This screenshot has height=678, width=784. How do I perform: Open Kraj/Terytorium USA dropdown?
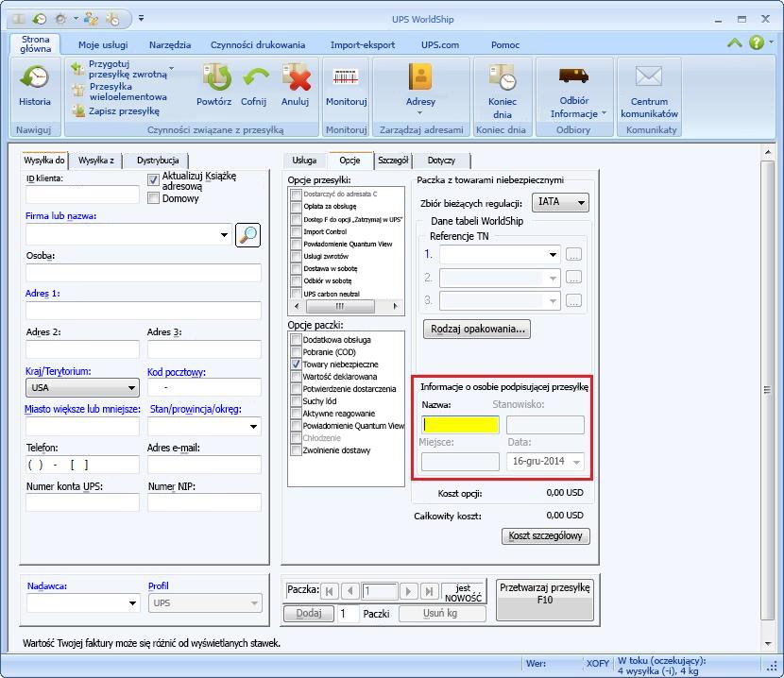(x=131, y=387)
